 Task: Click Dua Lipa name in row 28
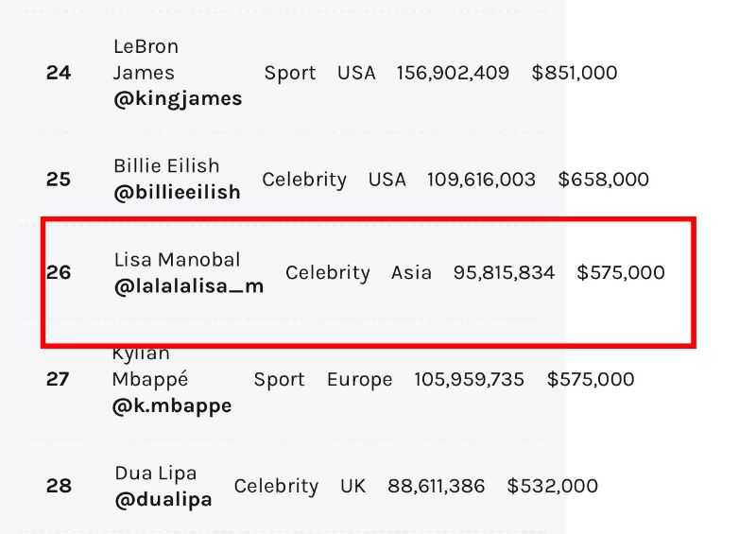(x=155, y=474)
